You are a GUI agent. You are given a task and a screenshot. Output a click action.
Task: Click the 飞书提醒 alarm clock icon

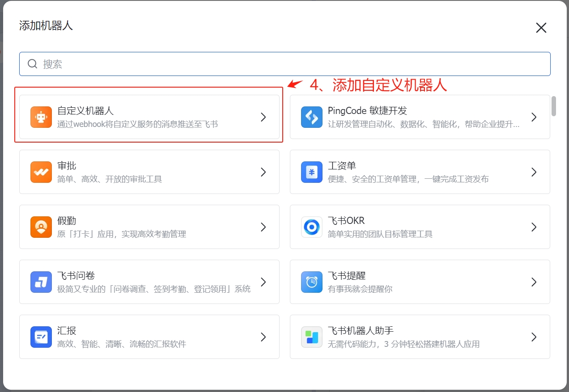point(312,282)
